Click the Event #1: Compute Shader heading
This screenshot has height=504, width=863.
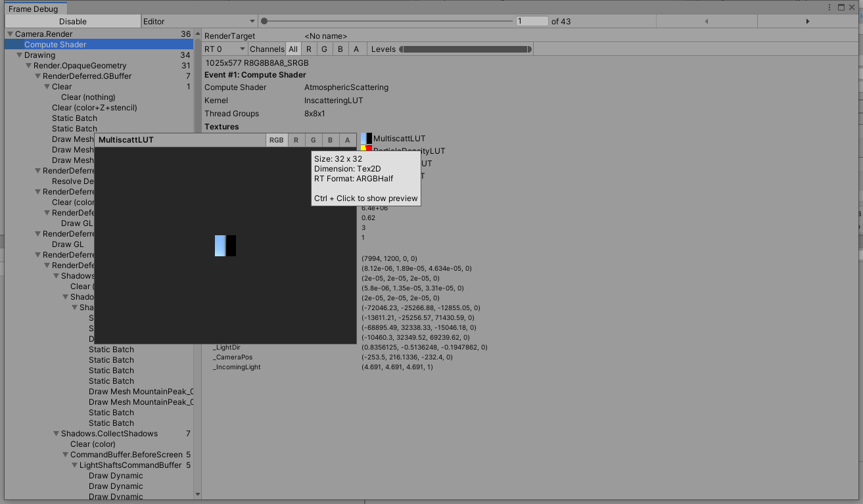click(255, 75)
